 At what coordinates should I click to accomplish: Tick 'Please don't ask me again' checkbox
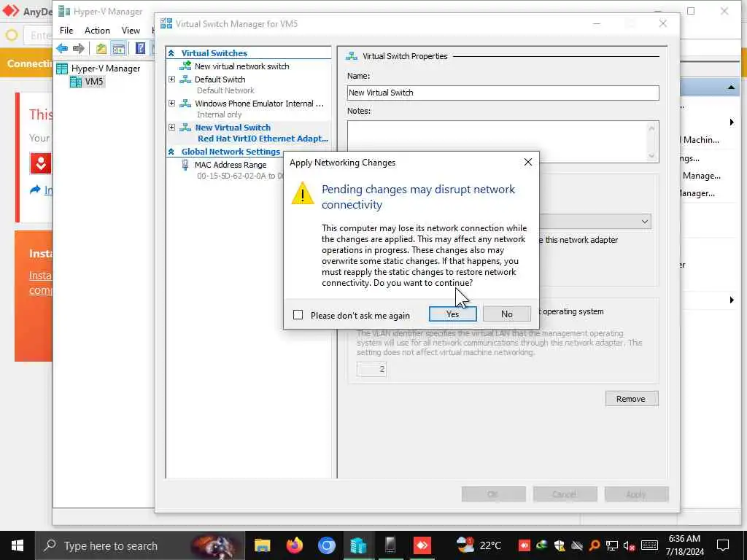298,315
